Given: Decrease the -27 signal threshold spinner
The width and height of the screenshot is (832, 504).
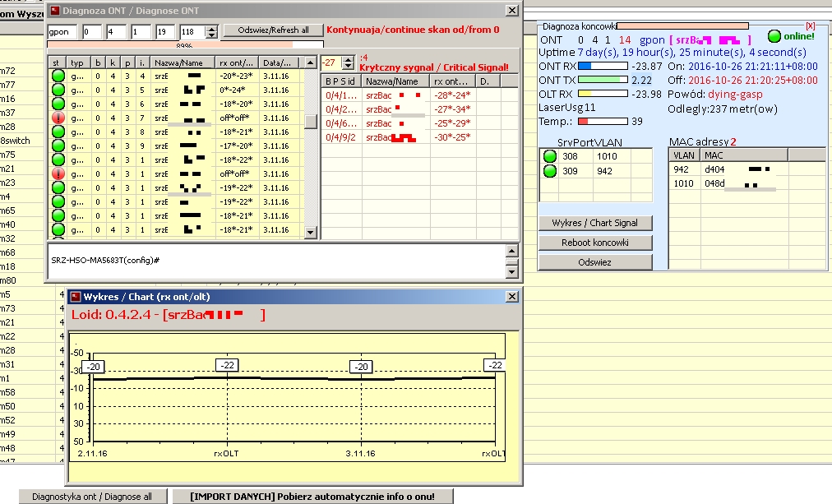Looking at the screenshot, I should pyautogui.click(x=348, y=67).
